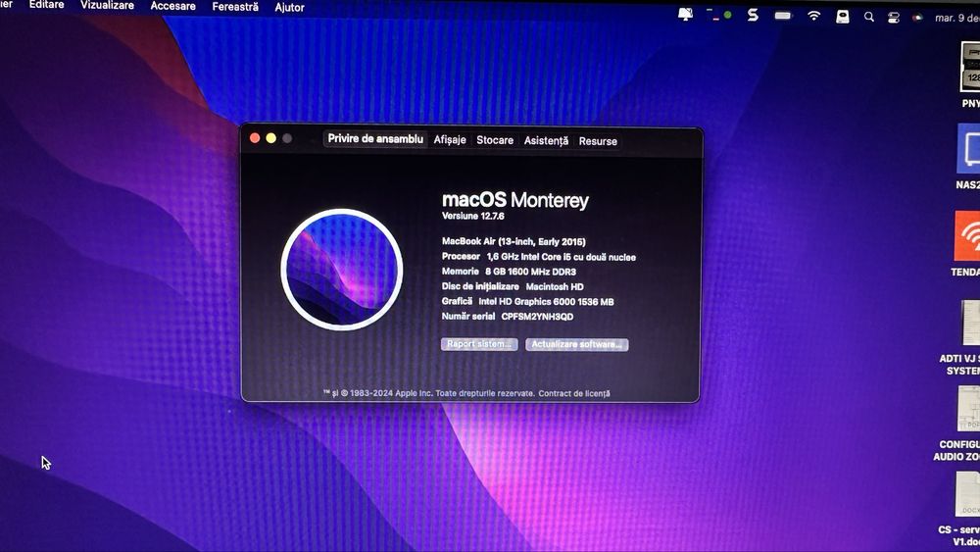Click the processor value 1,6 GHz Intel Core i5
Viewport: 980px width, 552px height.
562,257
